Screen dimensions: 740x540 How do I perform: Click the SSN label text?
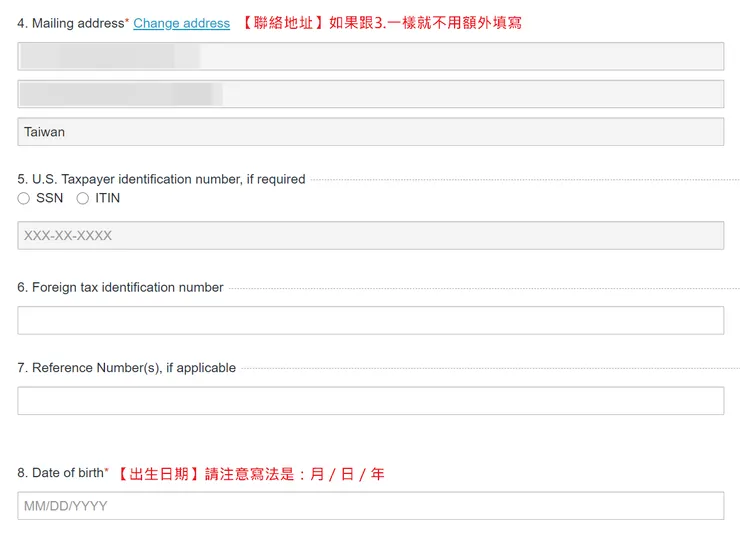tap(50, 198)
